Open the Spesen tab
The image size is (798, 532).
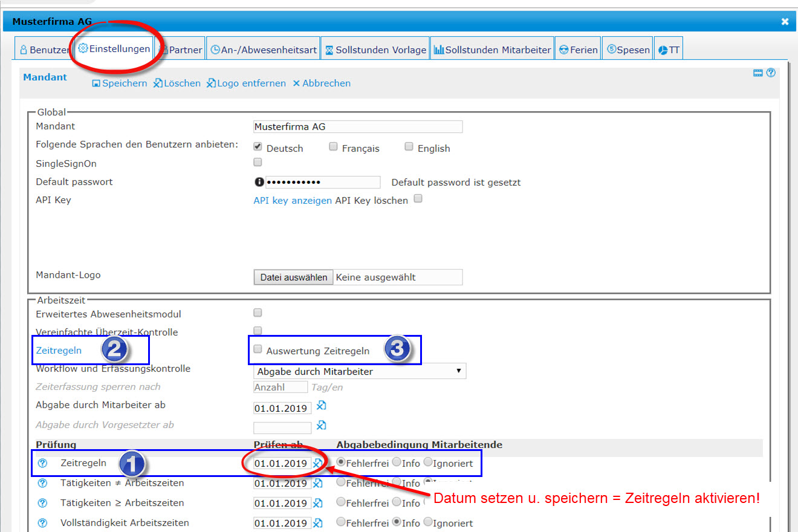point(628,50)
